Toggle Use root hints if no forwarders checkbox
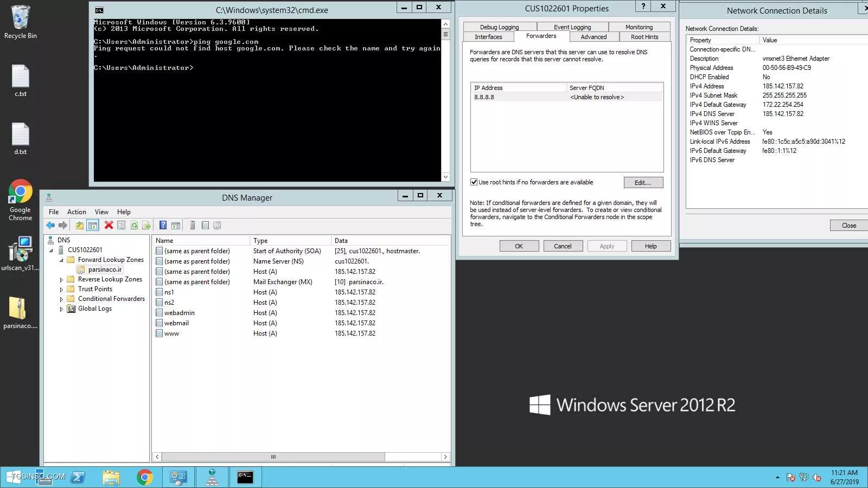 tap(474, 182)
